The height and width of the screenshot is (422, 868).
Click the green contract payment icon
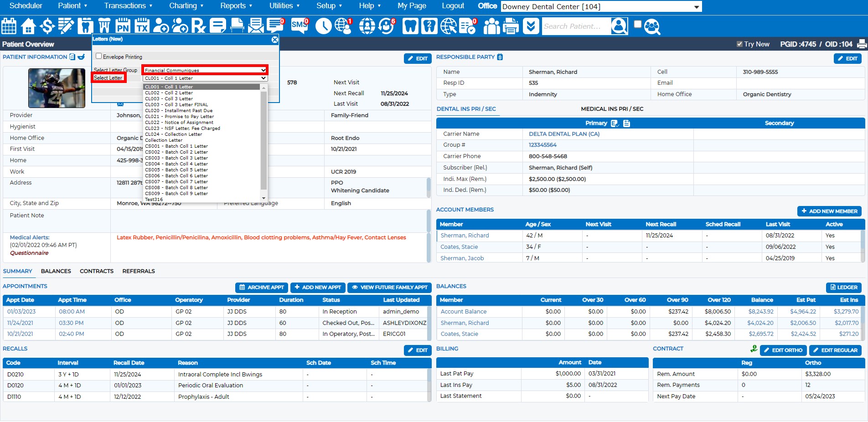(754, 349)
